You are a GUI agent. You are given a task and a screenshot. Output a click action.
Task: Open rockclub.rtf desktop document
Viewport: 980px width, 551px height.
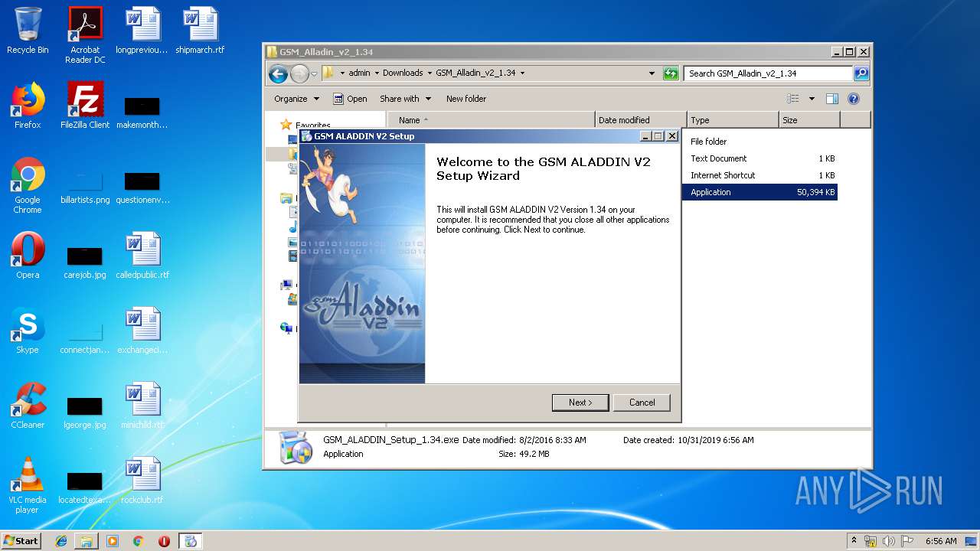142,481
